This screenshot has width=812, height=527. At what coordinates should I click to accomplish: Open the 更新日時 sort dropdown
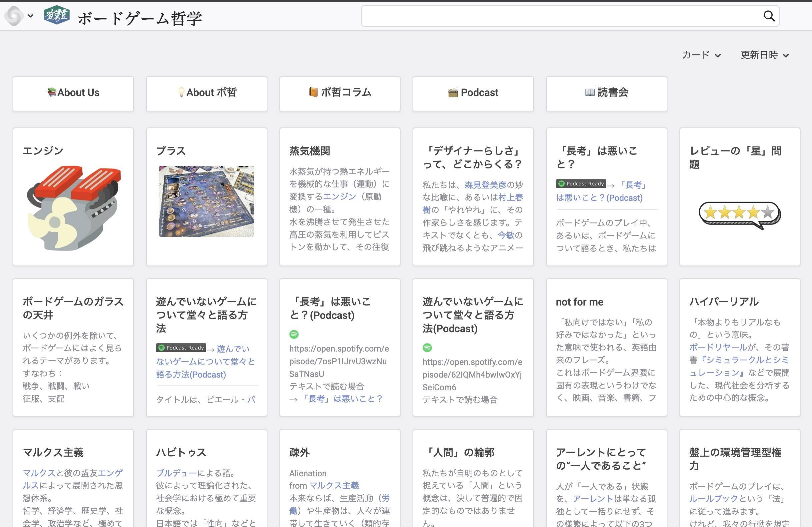pyautogui.click(x=765, y=55)
